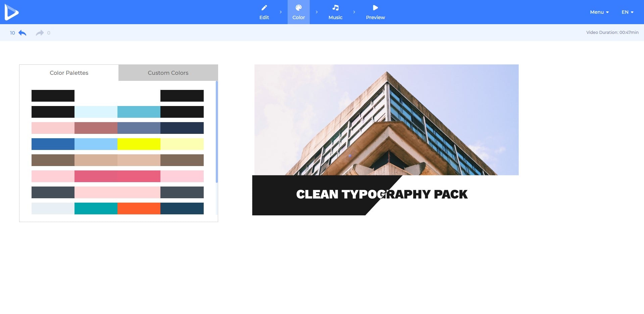The height and width of the screenshot is (314, 644).
Task: Click the undo arrow icon
Action: point(22,33)
